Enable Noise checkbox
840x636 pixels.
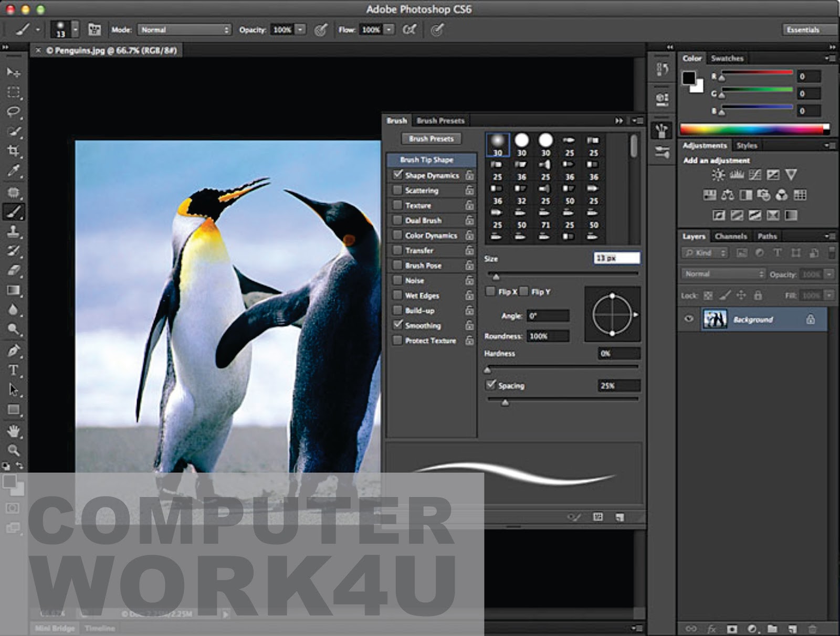click(x=397, y=280)
